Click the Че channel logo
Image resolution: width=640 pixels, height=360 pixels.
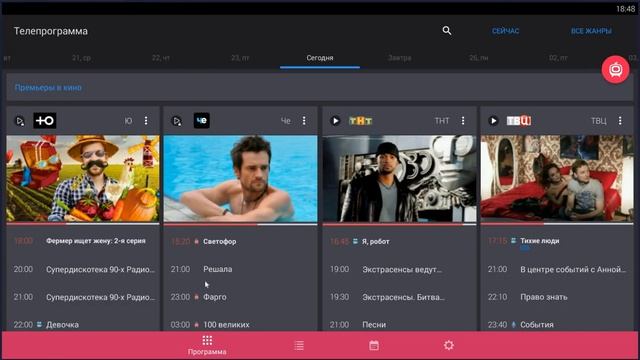click(x=202, y=121)
